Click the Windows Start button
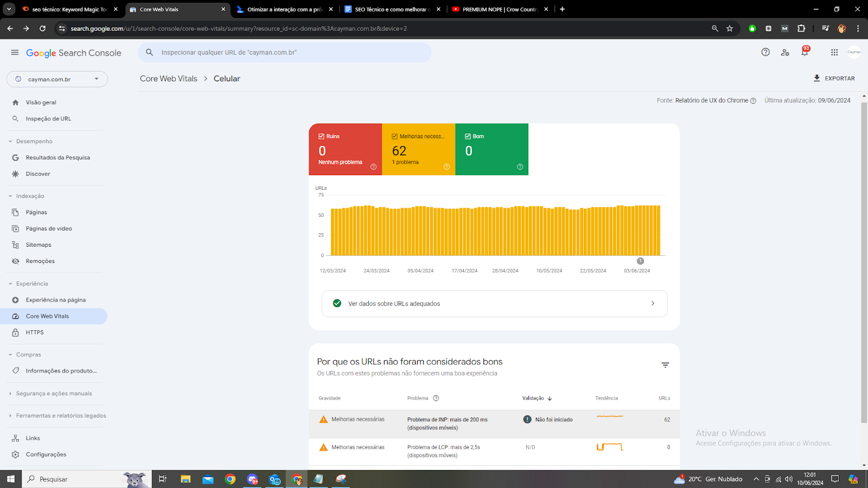The image size is (868, 488). [x=11, y=479]
